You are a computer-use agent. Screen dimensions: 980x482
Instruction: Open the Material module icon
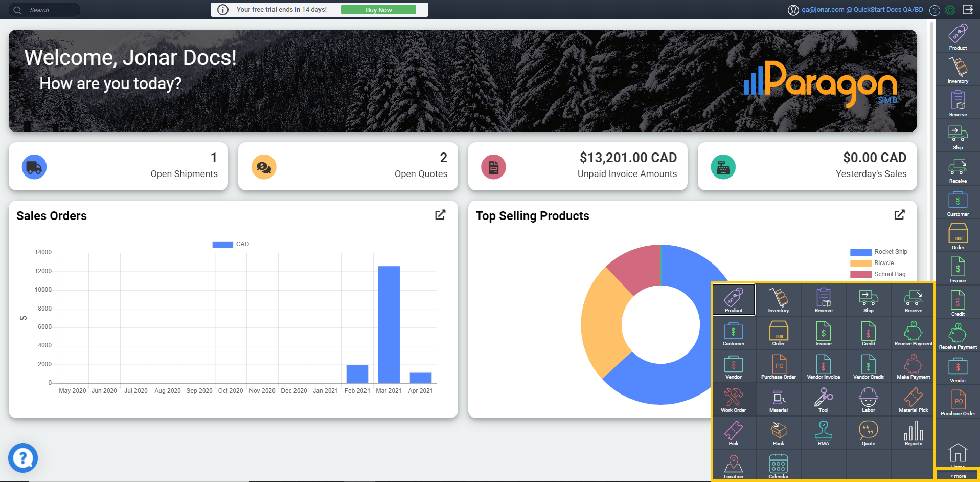coord(779,399)
